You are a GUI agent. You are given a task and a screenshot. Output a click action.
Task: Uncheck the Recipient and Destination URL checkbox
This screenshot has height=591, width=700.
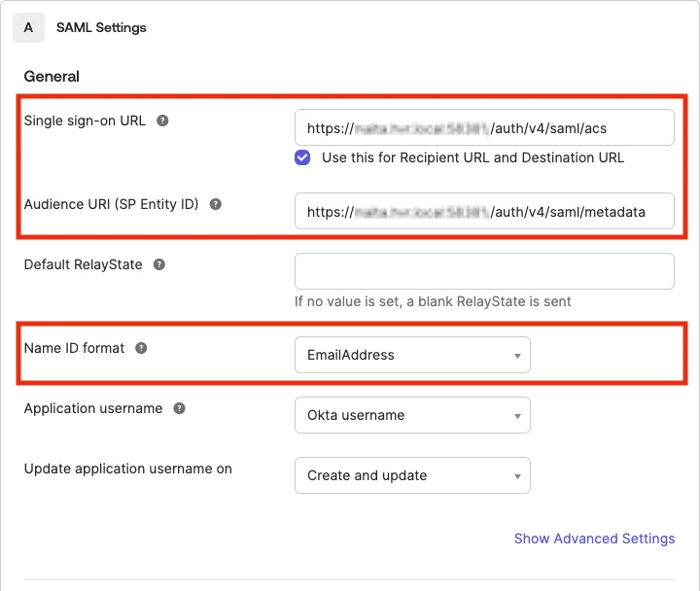pyautogui.click(x=303, y=157)
